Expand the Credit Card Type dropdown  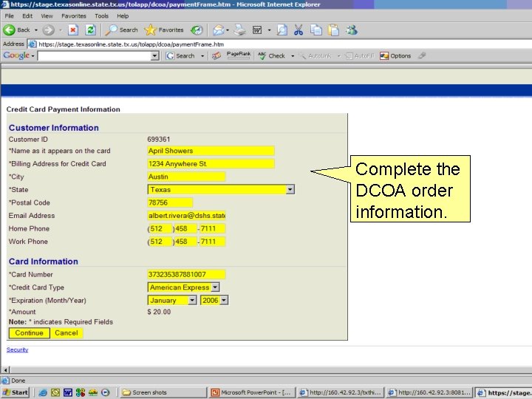coord(215,287)
